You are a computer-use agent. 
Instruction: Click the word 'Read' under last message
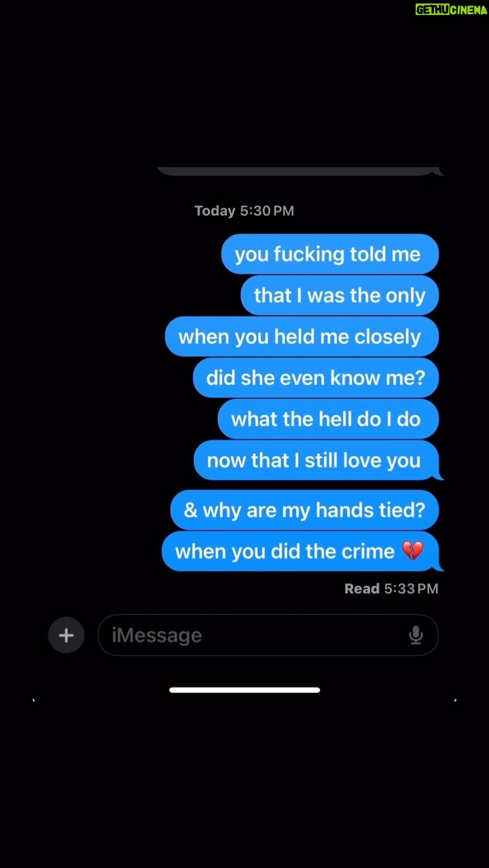point(362,589)
